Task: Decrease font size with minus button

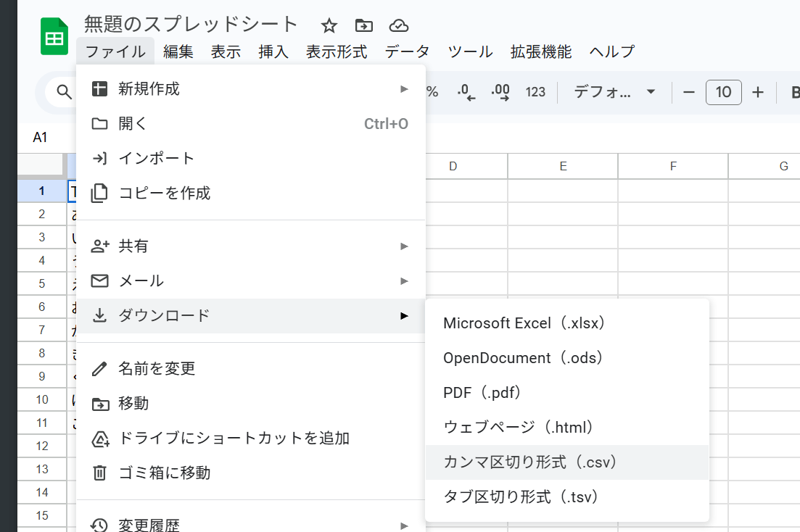Action: point(689,92)
